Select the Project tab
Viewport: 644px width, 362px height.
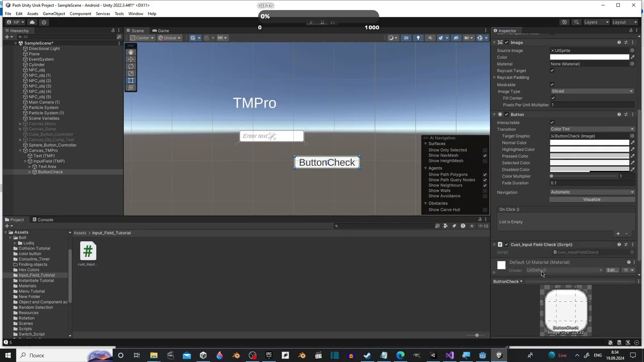[x=14, y=220]
